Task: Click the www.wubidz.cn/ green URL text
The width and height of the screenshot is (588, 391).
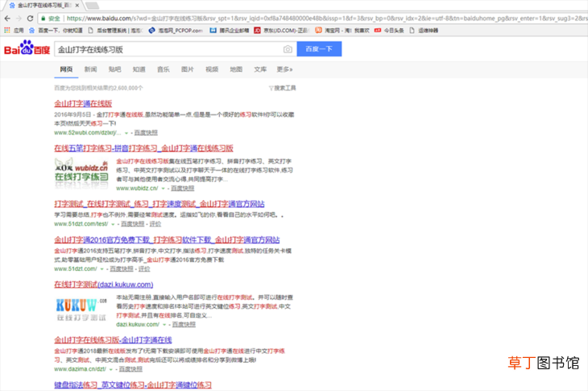Action: coord(137,189)
